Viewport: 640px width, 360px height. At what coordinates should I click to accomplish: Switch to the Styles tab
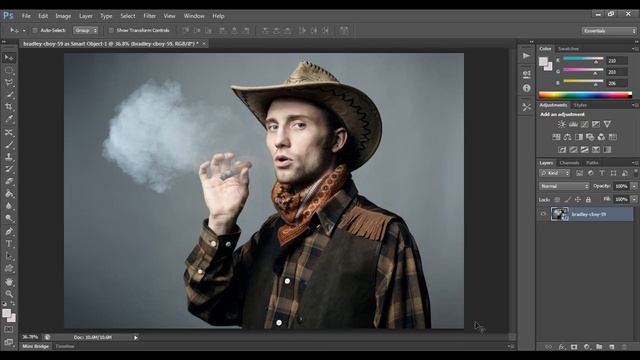(580, 105)
